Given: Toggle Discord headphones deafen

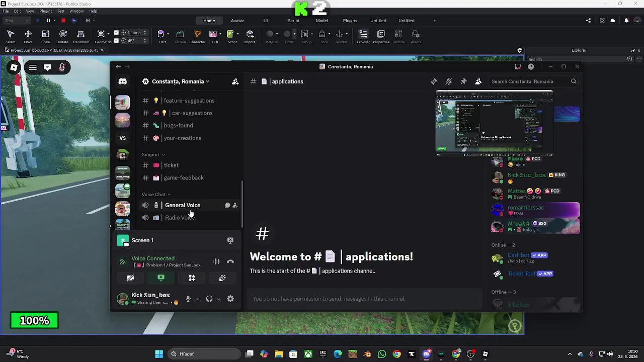Looking at the screenshot, I should (x=209, y=299).
